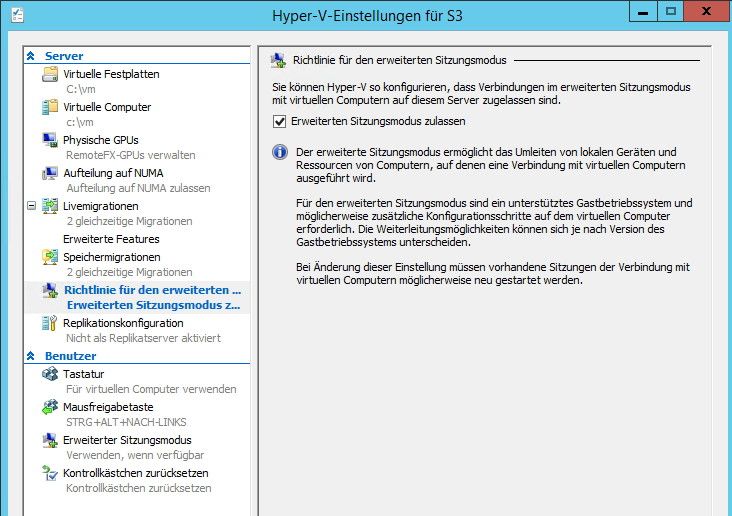Click the Physische GPUs icon
Screen dimensions: 732x516
pyautogui.click(x=50, y=140)
